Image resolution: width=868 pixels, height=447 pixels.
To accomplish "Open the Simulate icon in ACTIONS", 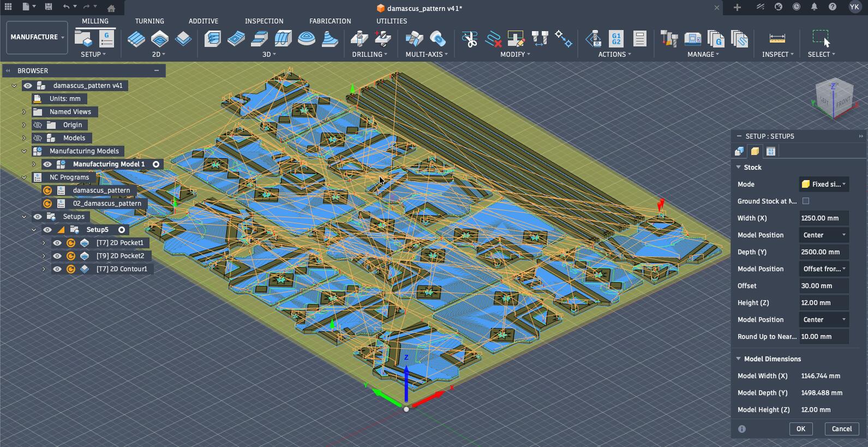I will coord(593,39).
